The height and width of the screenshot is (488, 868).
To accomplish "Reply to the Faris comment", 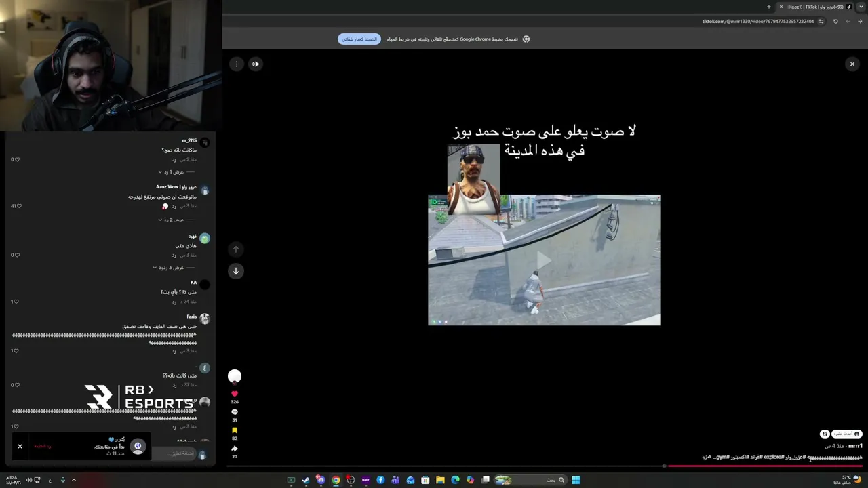I will pos(174,351).
